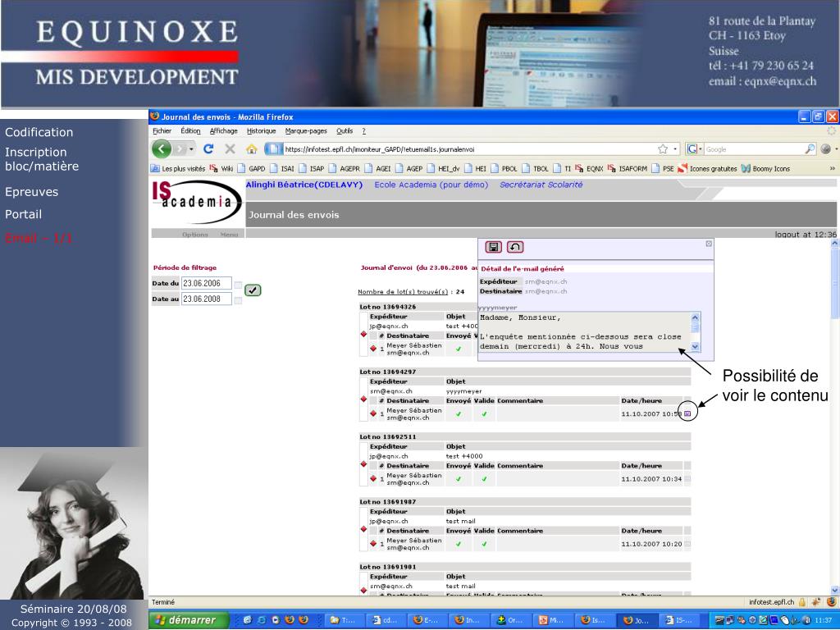This screenshot has width=840, height=630.
Task: Open the Affichage menu
Action: click(x=223, y=130)
